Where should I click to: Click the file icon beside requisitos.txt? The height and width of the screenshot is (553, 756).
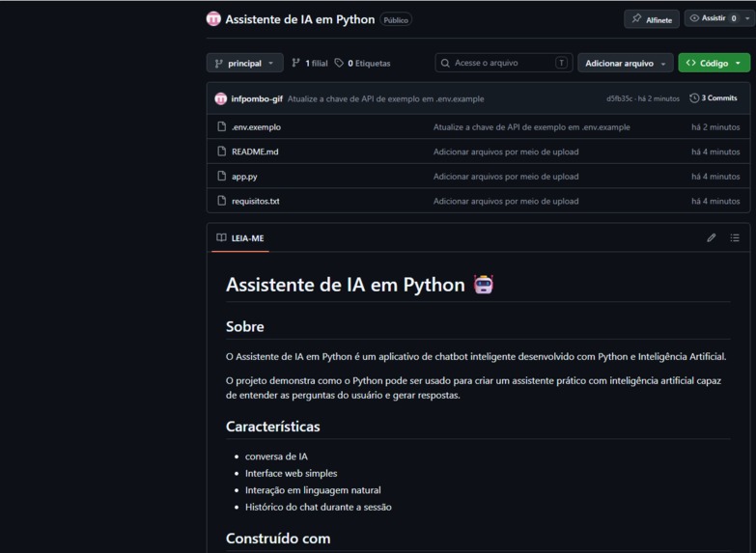point(221,200)
